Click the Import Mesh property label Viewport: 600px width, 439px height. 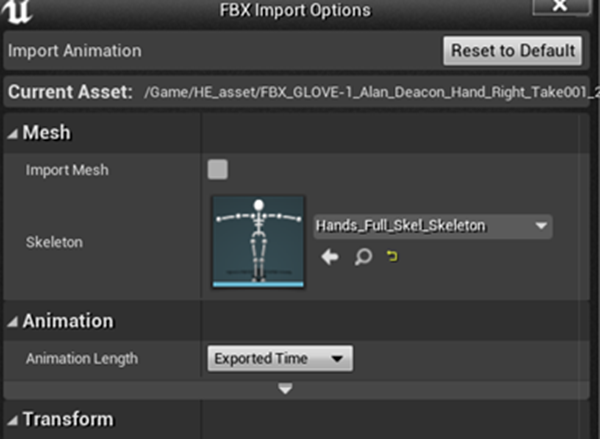pyautogui.click(x=67, y=170)
